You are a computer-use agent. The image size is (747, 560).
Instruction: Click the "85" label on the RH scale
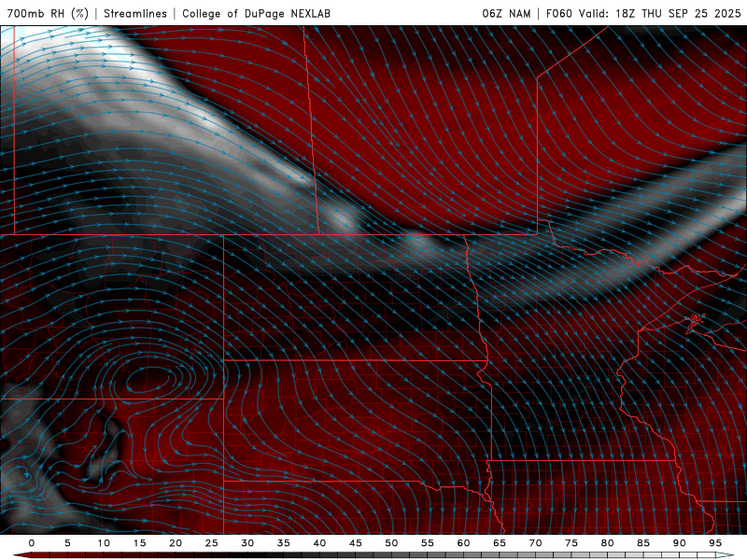(643, 543)
